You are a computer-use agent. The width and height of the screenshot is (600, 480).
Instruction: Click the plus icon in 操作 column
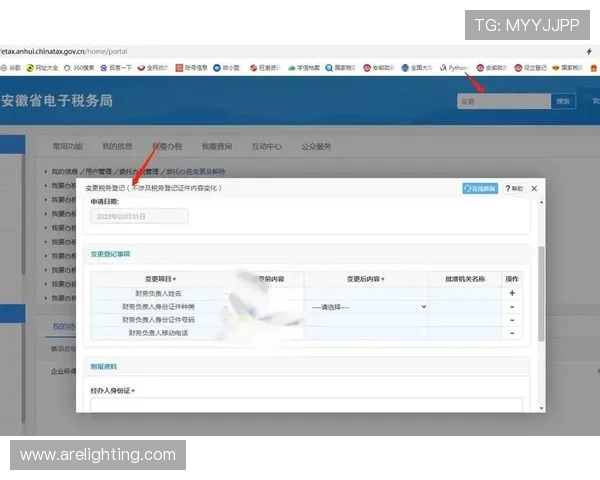point(511,293)
